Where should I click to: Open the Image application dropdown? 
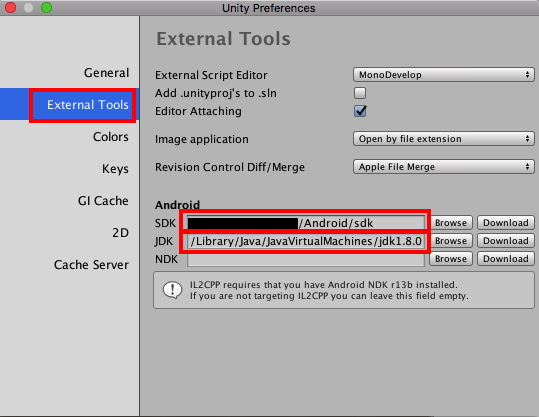[444, 139]
